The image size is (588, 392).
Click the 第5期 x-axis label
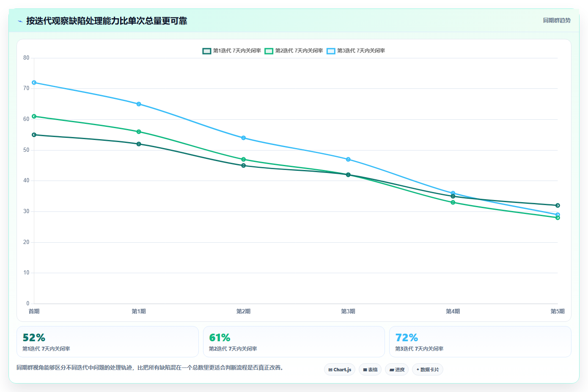(x=558, y=311)
